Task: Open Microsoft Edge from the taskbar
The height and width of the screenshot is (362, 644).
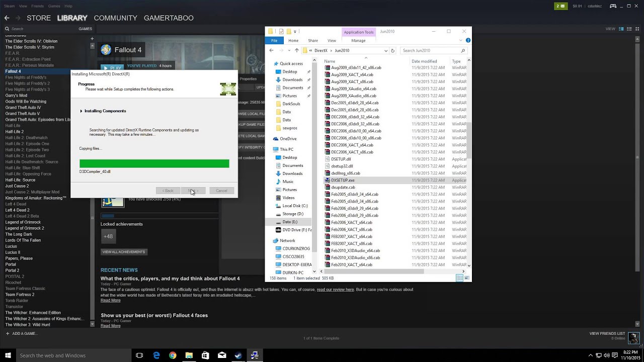Action: 156,355
